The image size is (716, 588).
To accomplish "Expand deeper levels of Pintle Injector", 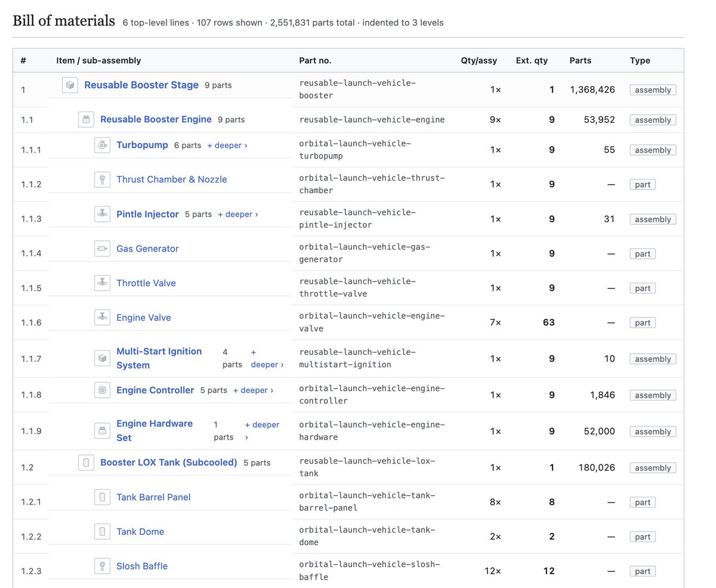I will coord(238,215).
